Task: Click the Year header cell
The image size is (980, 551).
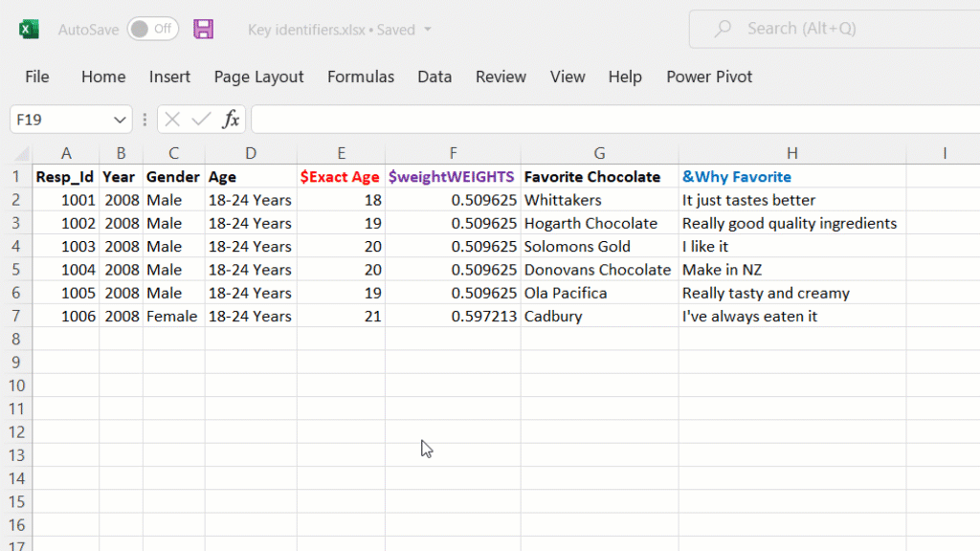Action: [121, 177]
